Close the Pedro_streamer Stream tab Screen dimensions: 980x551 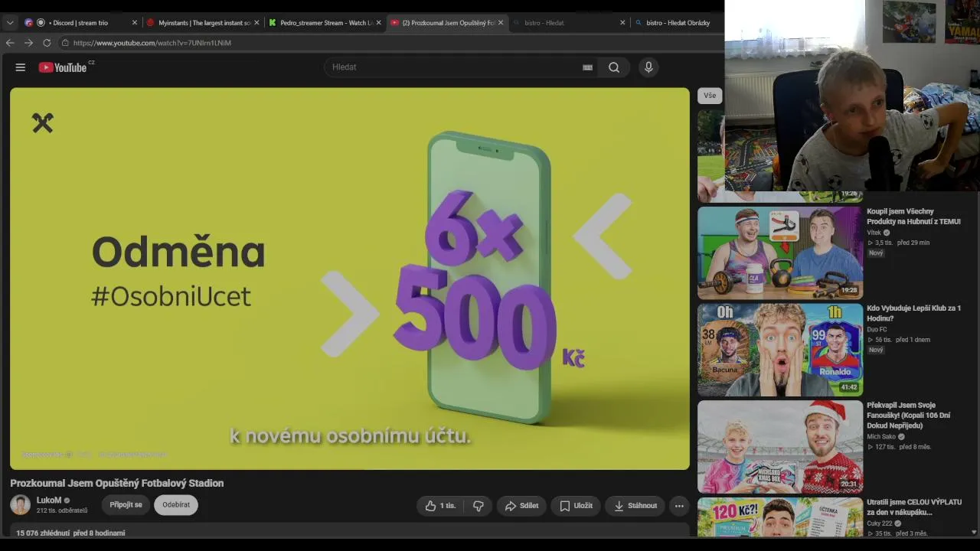[378, 23]
